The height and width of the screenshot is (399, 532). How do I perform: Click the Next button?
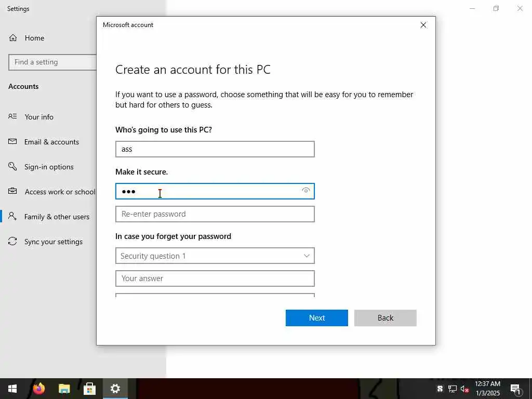pyautogui.click(x=316, y=318)
